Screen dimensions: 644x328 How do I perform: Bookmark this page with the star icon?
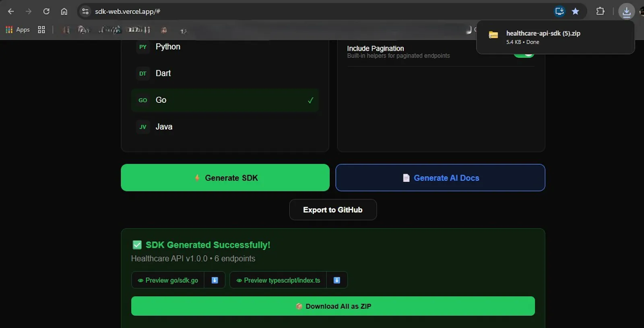pos(576,11)
